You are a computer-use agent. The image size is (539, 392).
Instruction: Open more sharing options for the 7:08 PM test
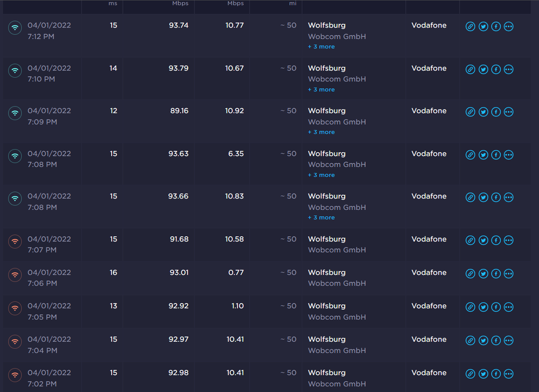[508, 155]
